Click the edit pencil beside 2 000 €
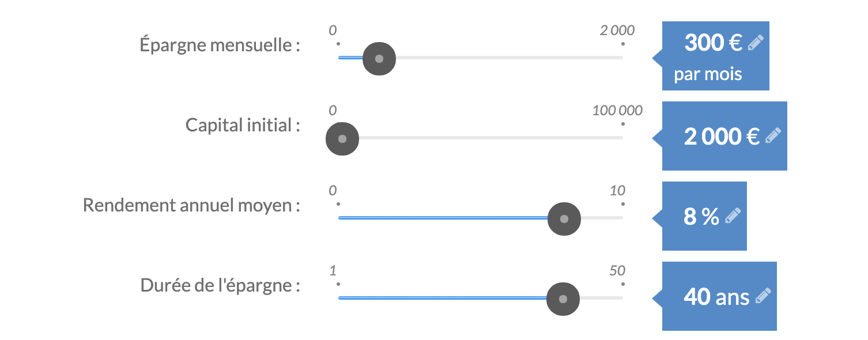The height and width of the screenshot is (340, 868). click(773, 136)
